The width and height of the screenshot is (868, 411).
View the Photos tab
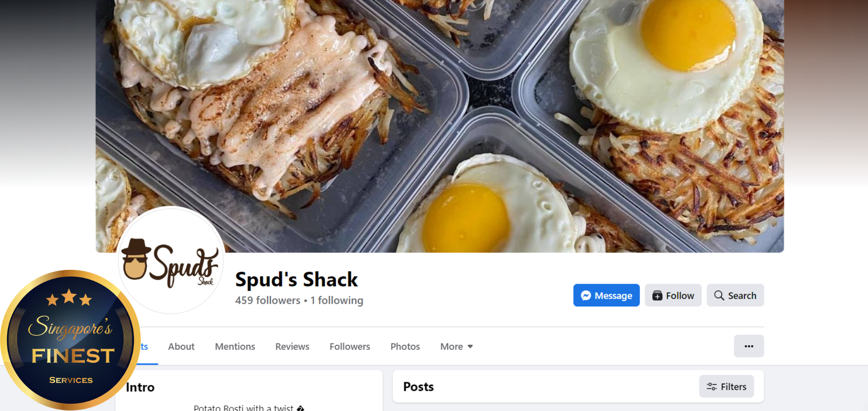pos(405,347)
